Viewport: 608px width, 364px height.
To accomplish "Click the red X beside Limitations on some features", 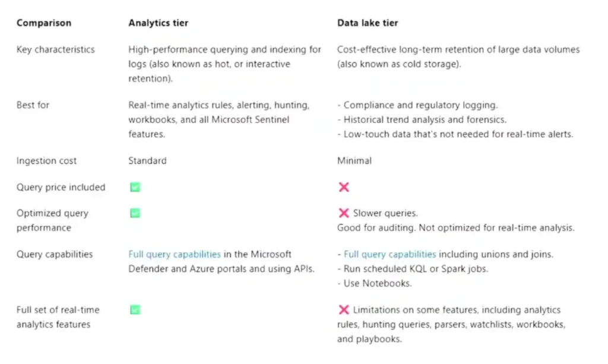I will click(x=343, y=309).
